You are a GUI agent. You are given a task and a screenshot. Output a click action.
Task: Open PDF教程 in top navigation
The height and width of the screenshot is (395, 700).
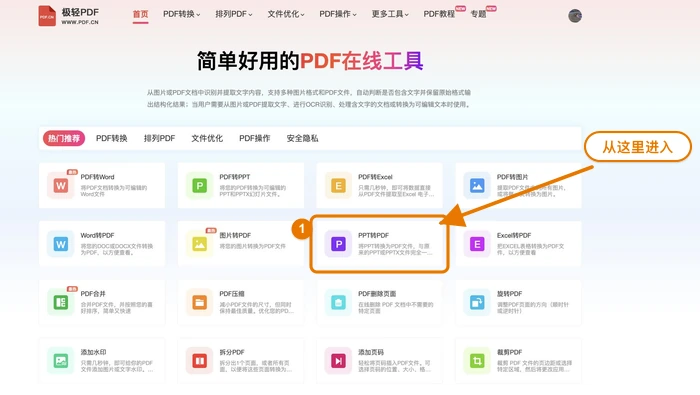click(x=439, y=14)
